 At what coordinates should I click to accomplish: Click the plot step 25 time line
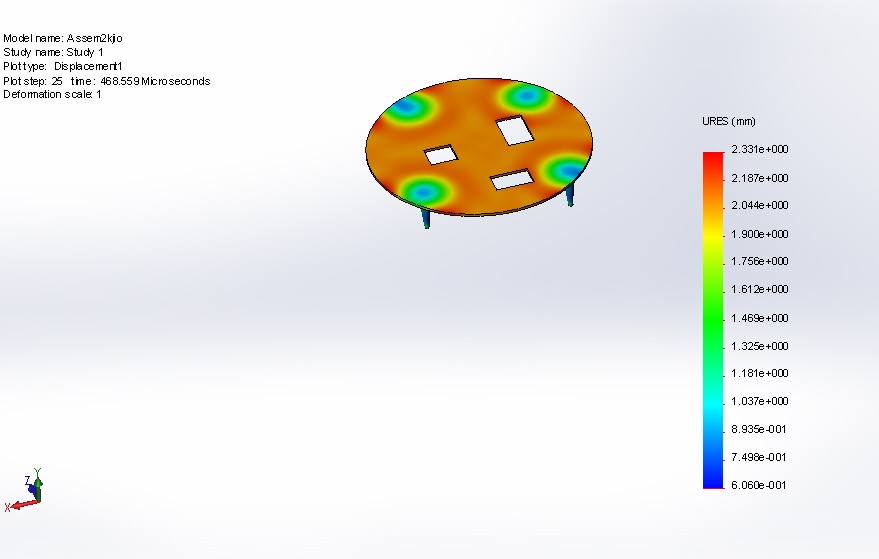(107, 81)
